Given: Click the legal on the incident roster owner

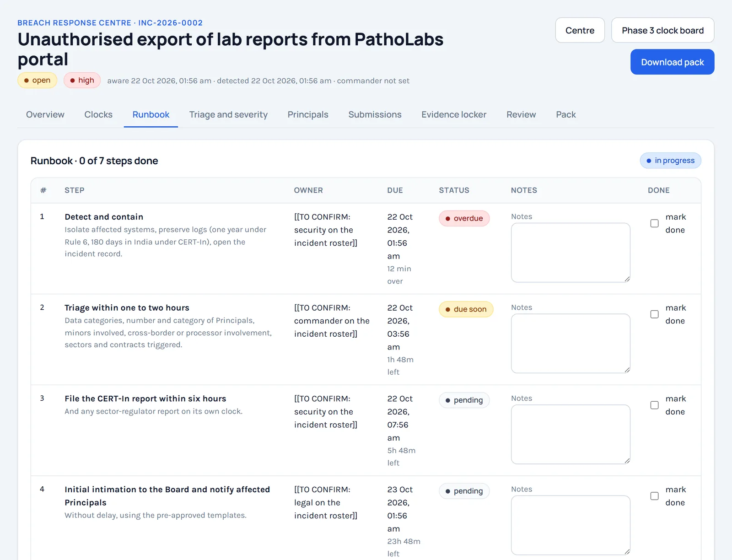Looking at the screenshot, I should coord(325,502).
